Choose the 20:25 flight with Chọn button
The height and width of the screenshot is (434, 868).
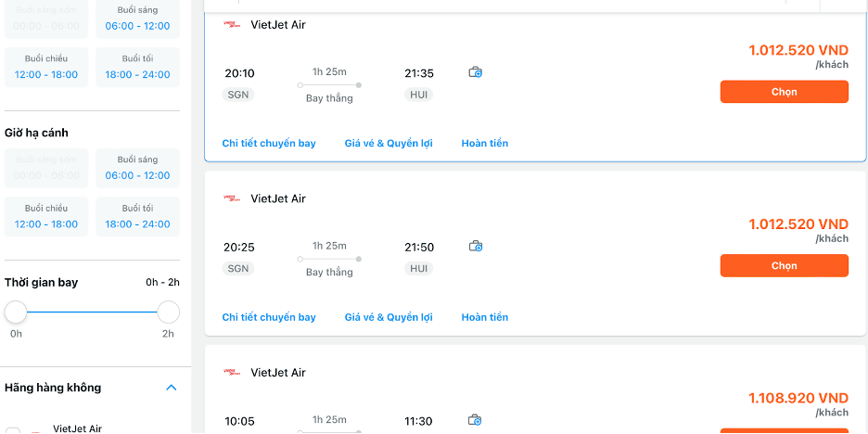tap(784, 266)
